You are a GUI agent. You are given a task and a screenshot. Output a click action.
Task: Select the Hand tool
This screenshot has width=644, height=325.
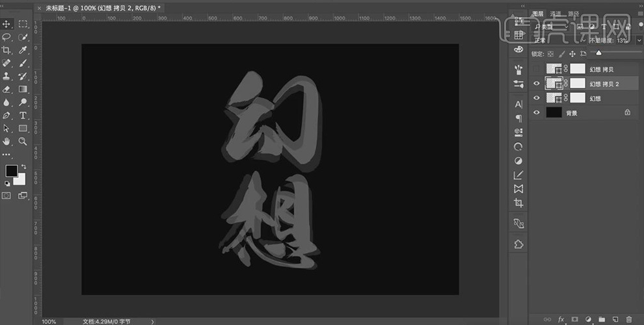(6, 142)
